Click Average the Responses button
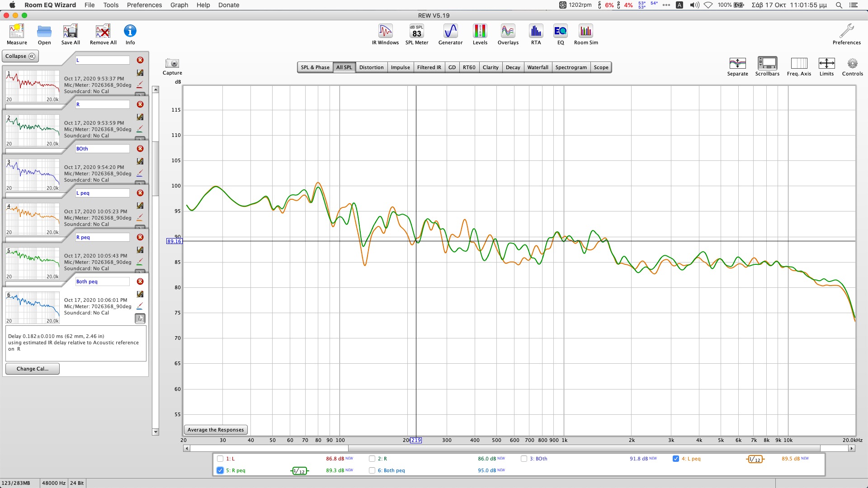The width and height of the screenshot is (868, 488). [215, 430]
